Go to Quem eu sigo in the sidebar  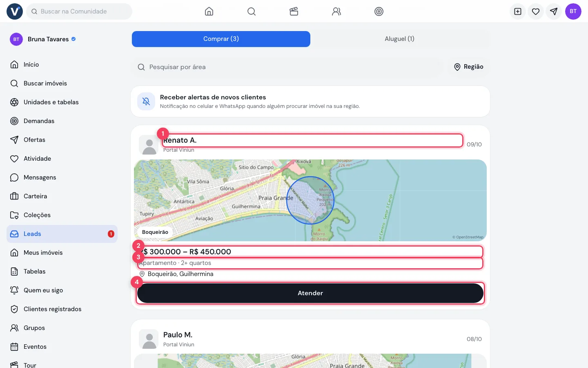coord(62,290)
